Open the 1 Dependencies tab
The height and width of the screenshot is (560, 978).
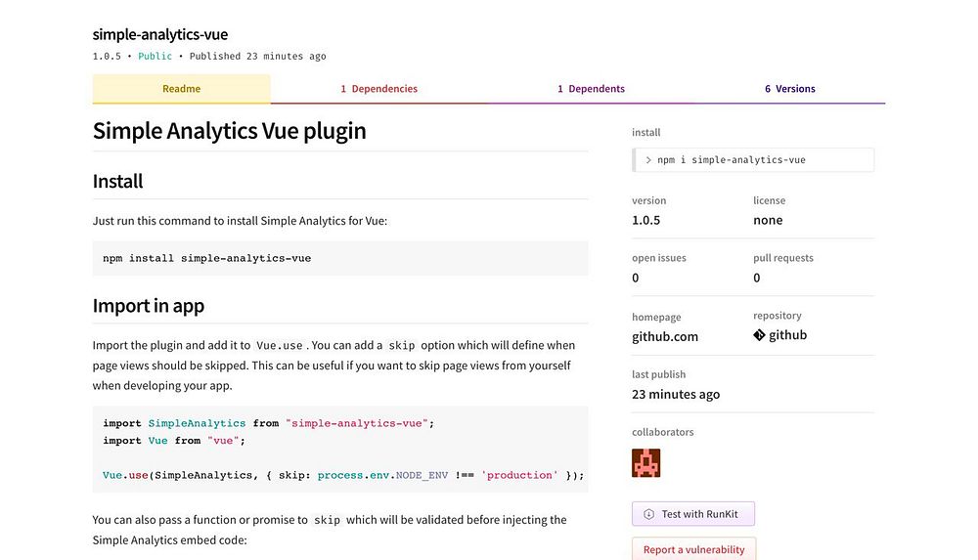pyautogui.click(x=378, y=89)
